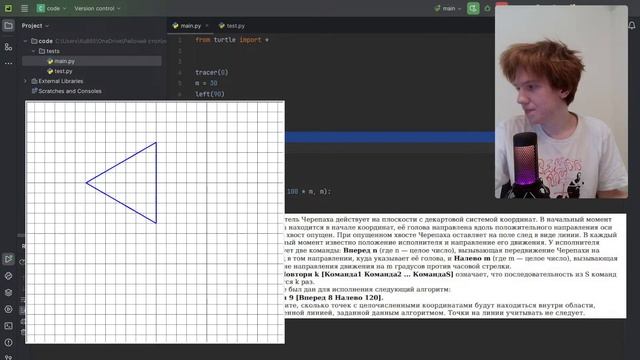
Task: Open the Run tool window icon
Action: point(8,259)
